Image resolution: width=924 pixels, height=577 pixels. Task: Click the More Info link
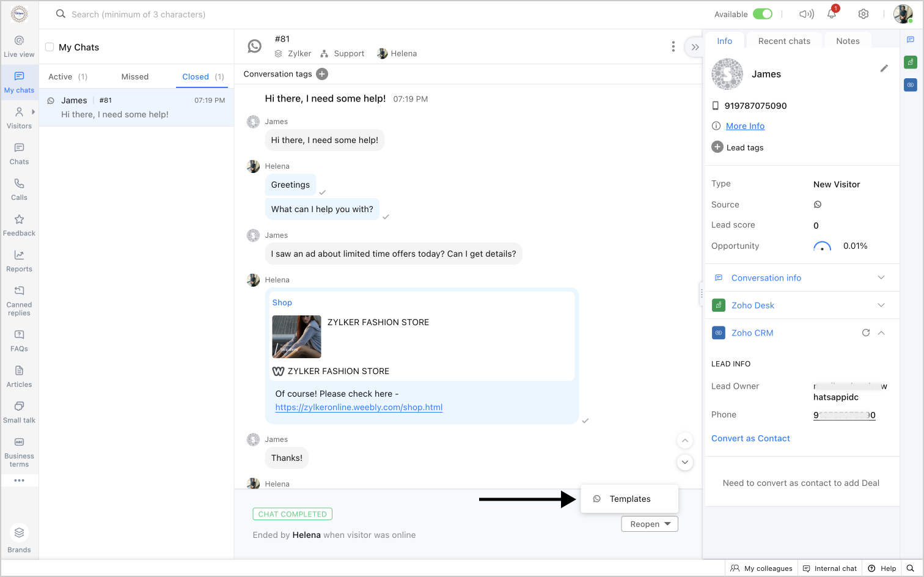[745, 126]
